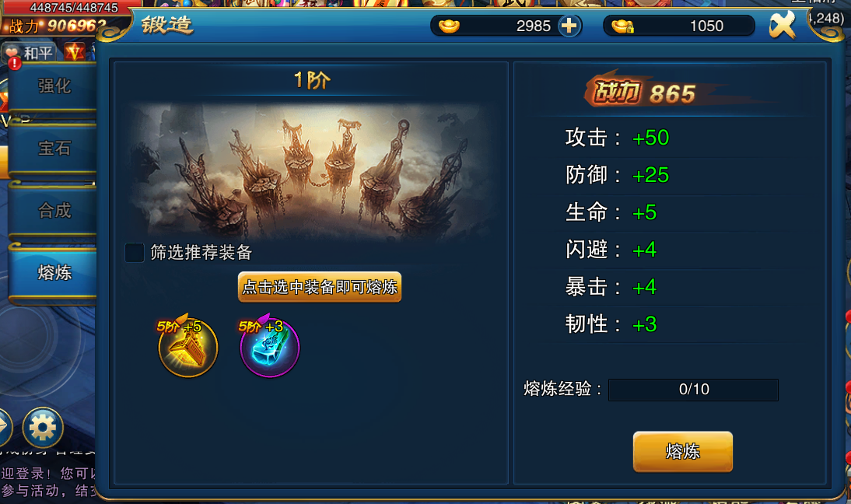Switch to the 强化 tab
Image resolution: width=851 pixels, height=504 pixels.
tap(53, 86)
